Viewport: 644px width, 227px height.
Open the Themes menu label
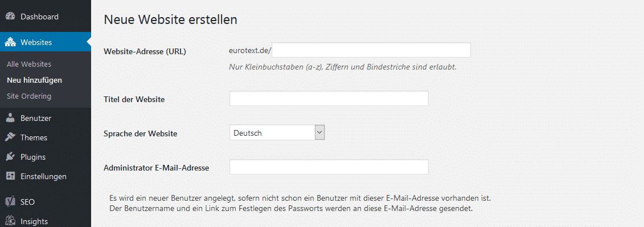pyautogui.click(x=34, y=138)
